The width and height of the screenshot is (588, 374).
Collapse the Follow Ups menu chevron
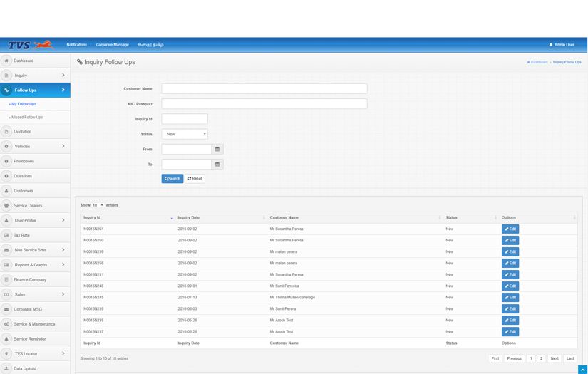[x=63, y=90]
